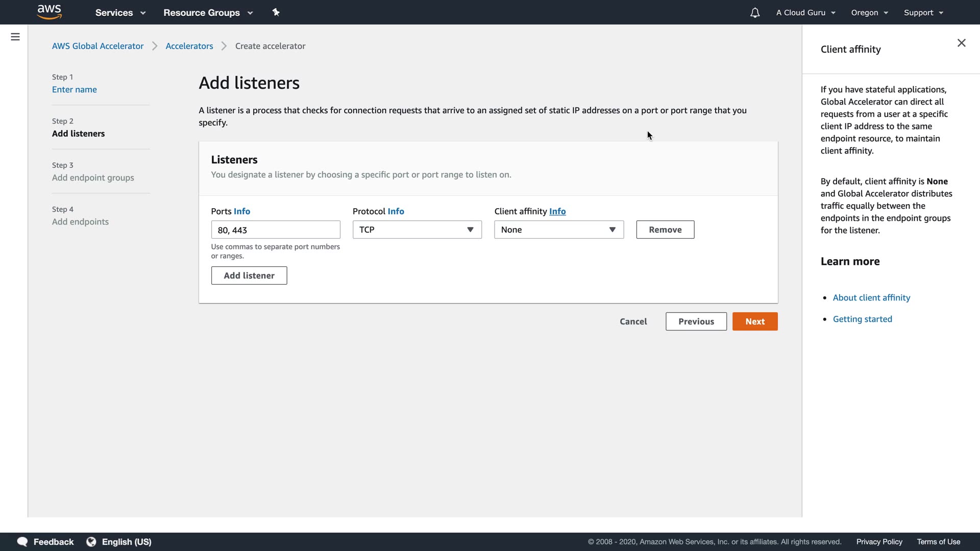
Task: Click the Feedback speech bubble icon
Action: click(x=22, y=542)
